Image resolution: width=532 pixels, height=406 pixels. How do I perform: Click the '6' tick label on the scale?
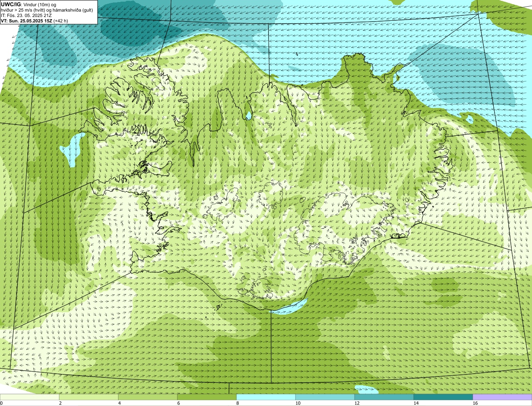coord(178,403)
